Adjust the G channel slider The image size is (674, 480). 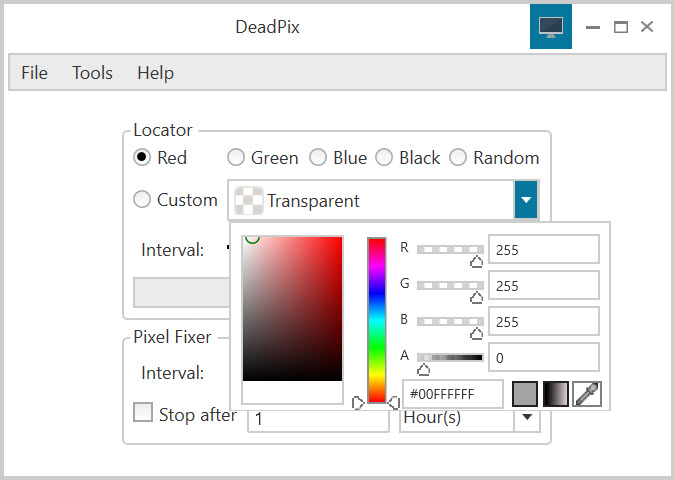[450, 286]
